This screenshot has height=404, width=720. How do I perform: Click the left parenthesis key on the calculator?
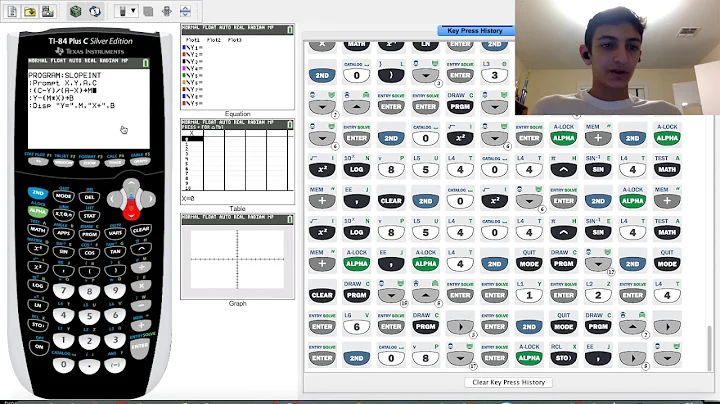[x=89, y=271]
